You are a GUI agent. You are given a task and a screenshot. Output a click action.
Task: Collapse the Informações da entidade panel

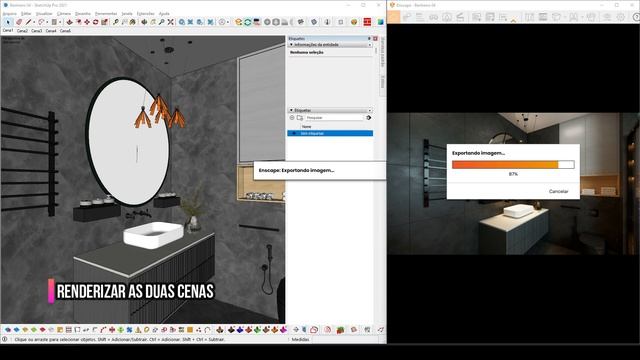tap(291, 44)
